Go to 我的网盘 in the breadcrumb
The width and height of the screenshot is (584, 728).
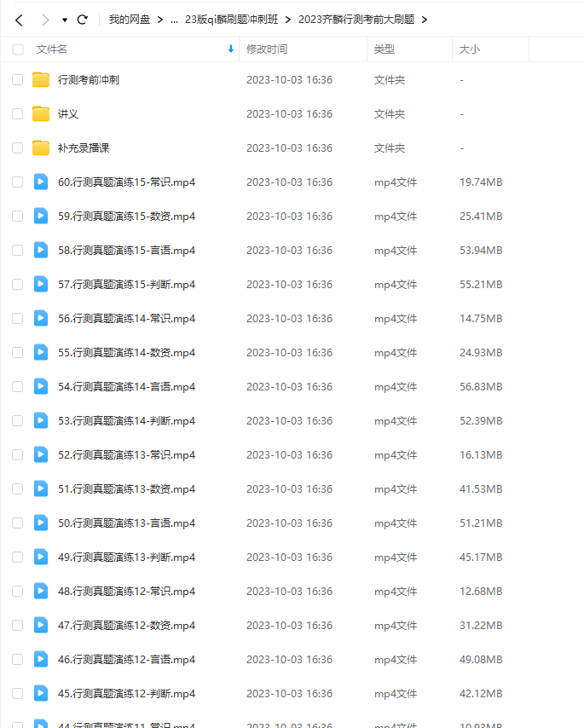[130, 20]
